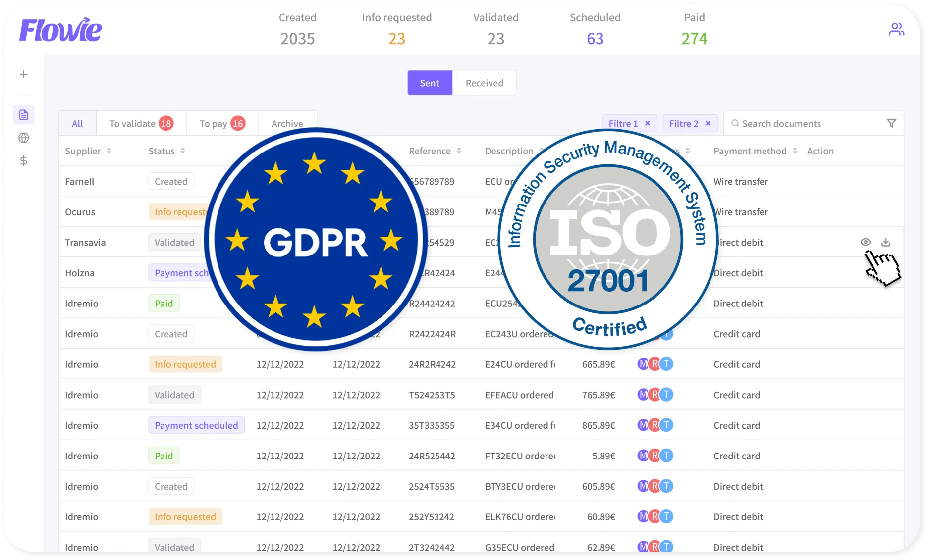This screenshot has height=560, width=928.
Task: Click the T avatar in row 2524T5535
Action: pyautogui.click(x=667, y=486)
